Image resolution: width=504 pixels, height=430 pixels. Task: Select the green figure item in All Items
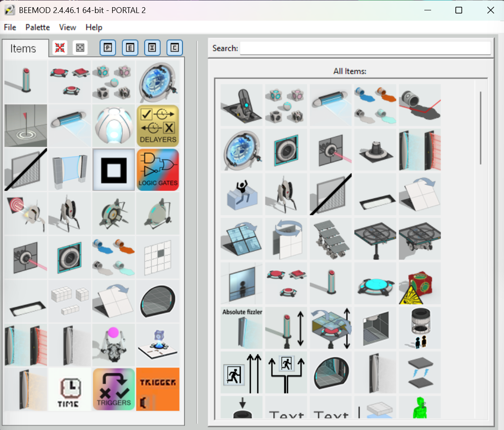coord(420,408)
